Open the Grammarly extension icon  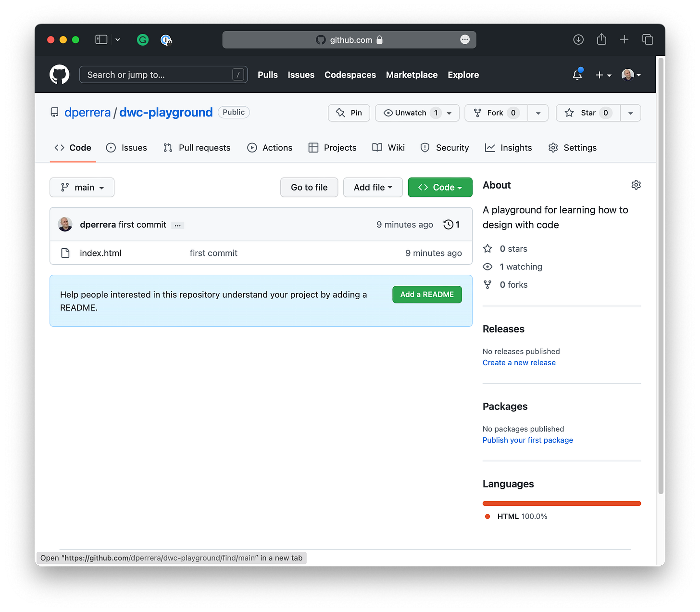[143, 40]
